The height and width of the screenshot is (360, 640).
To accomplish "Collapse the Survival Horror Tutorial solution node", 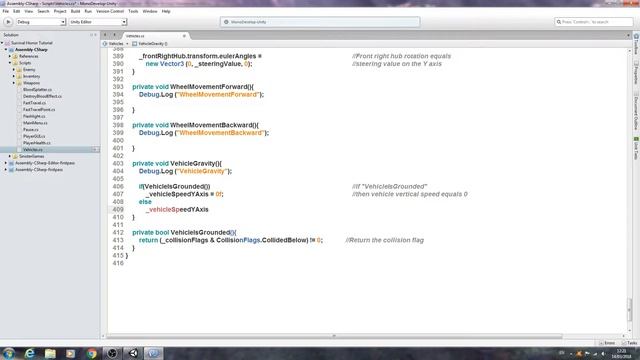I will [2, 43].
